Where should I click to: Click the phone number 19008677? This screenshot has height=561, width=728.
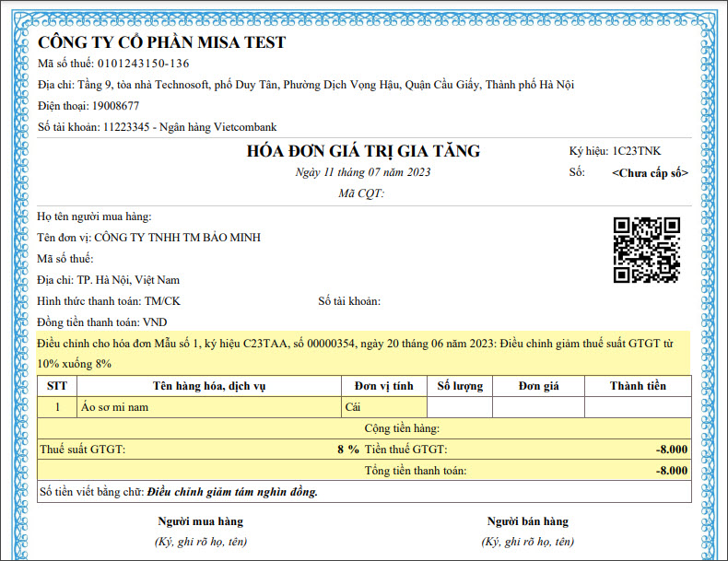pyautogui.click(x=116, y=106)
